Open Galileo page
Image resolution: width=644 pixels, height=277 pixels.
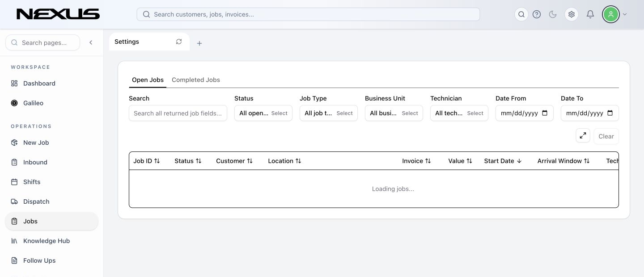(x=51, y=103)
